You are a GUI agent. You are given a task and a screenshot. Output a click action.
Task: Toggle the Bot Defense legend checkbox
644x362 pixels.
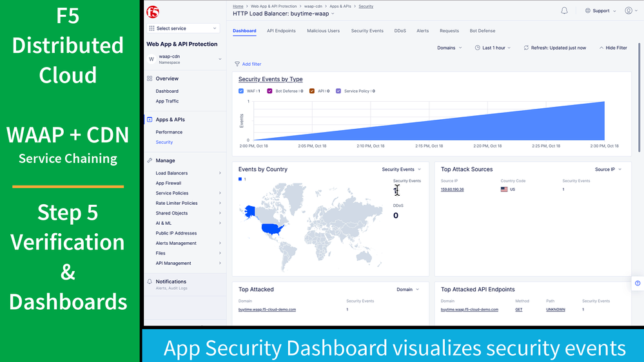[269, 91]
